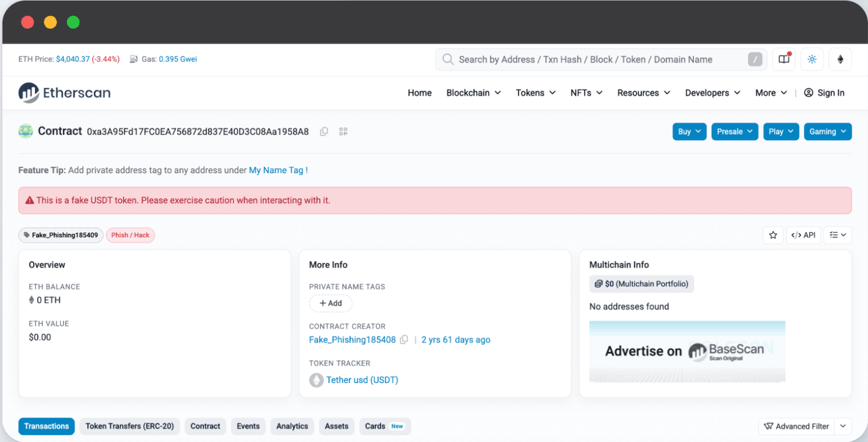868x442 pixels.
Task: Open the Play dropdown
Action: click(781, 132)
